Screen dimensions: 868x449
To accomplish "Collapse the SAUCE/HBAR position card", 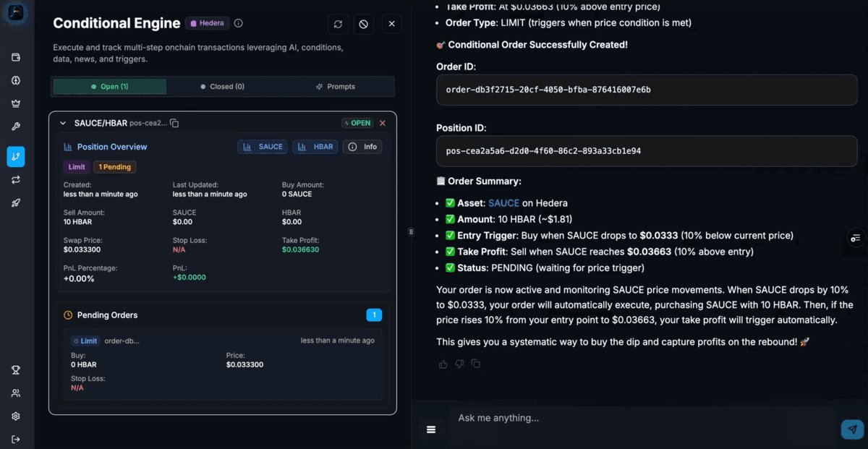I will pos(63,123).
